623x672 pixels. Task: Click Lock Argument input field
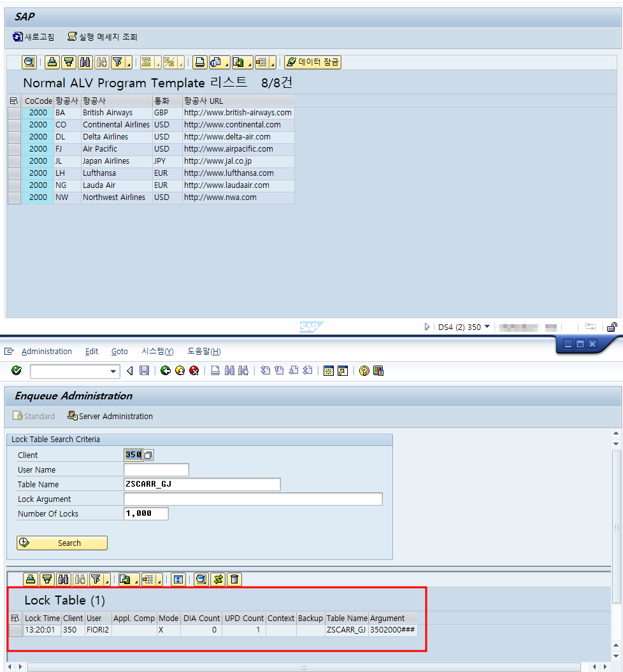coord(254,499)
